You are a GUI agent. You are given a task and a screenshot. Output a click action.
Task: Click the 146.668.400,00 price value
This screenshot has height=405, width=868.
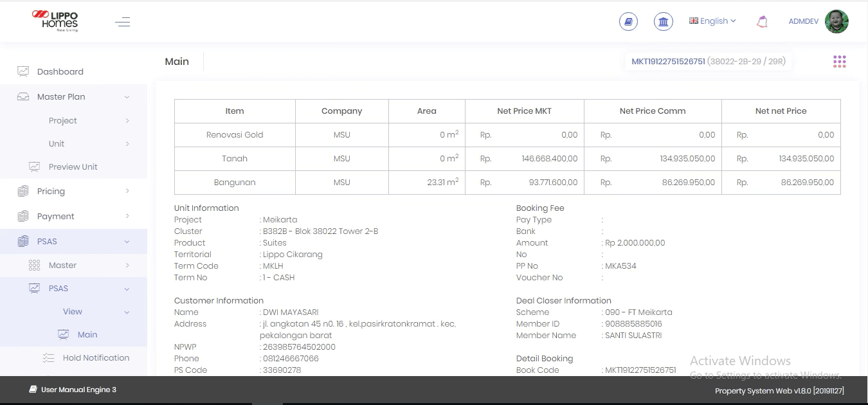click(550, 159)
